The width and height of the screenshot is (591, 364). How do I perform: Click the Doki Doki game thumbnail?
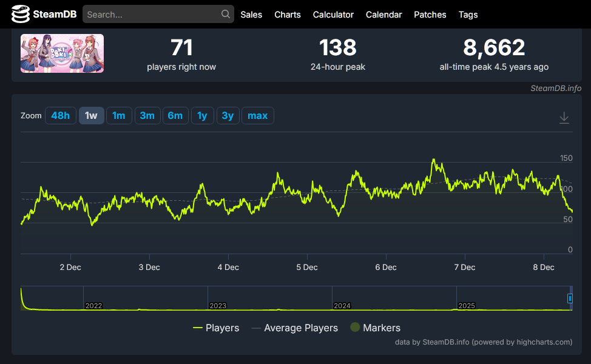tap(62, 53)
